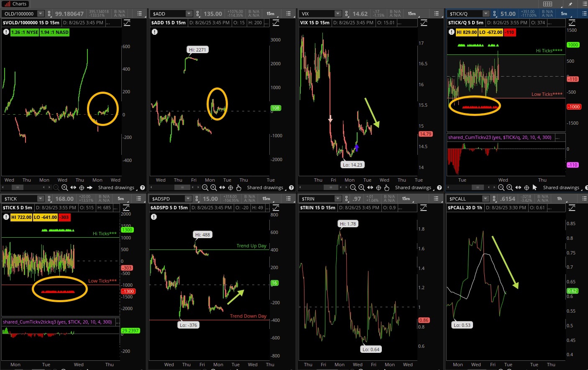
Task: Open the help icon below VIX chart
Action: 439,188
